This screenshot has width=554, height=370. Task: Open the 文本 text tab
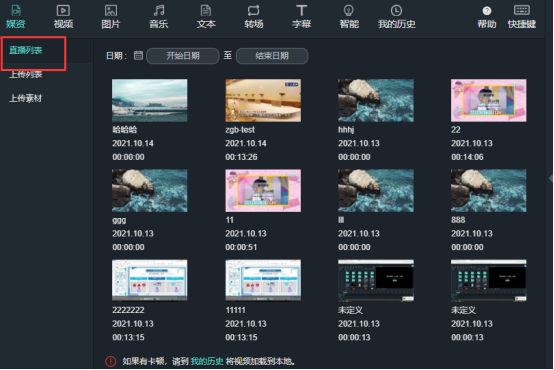click(x=206, y=17)
